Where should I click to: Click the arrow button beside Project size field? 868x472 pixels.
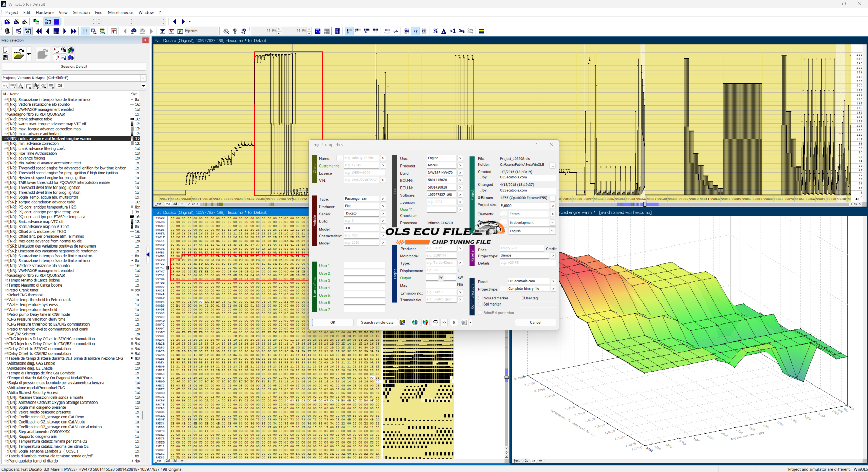[x=553, y=206]
